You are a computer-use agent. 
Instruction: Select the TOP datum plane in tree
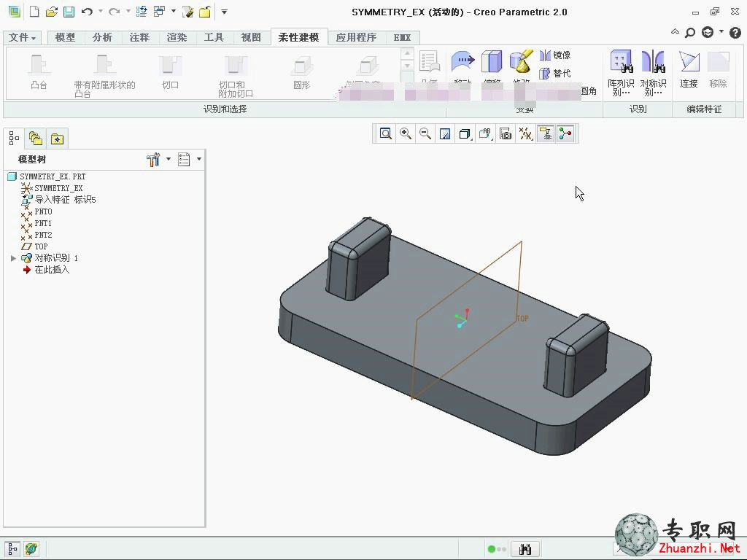(x=34, y=246)
